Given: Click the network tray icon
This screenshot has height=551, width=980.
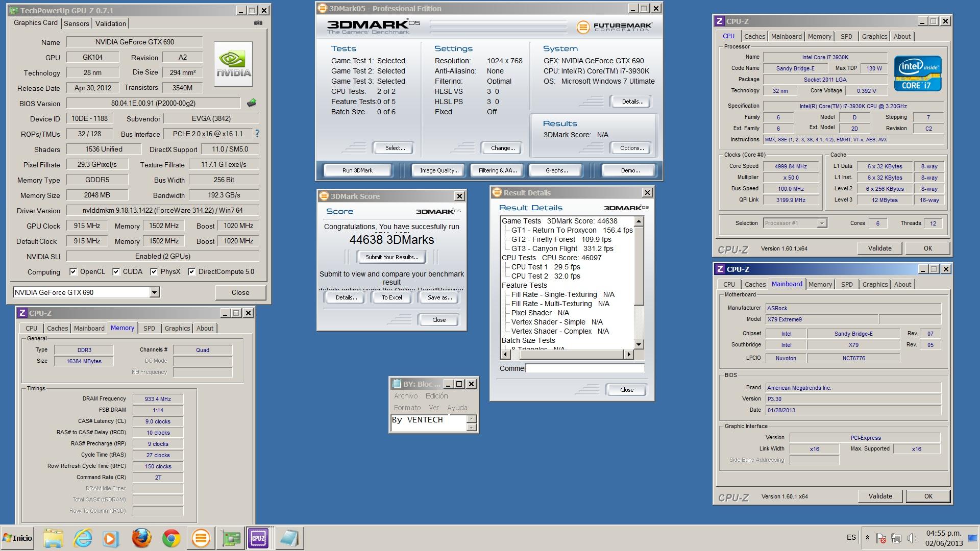Looking at the screenshot, I should tap(896, 538).
